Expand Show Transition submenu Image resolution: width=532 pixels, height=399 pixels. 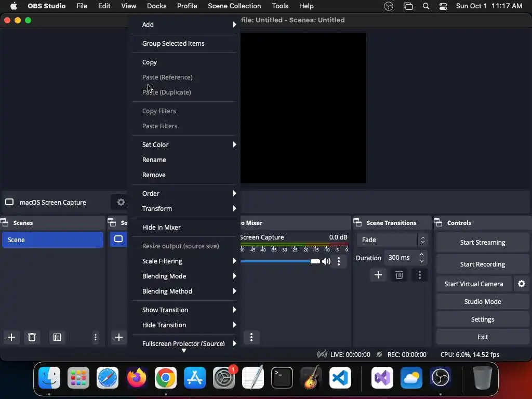point(184,310)
